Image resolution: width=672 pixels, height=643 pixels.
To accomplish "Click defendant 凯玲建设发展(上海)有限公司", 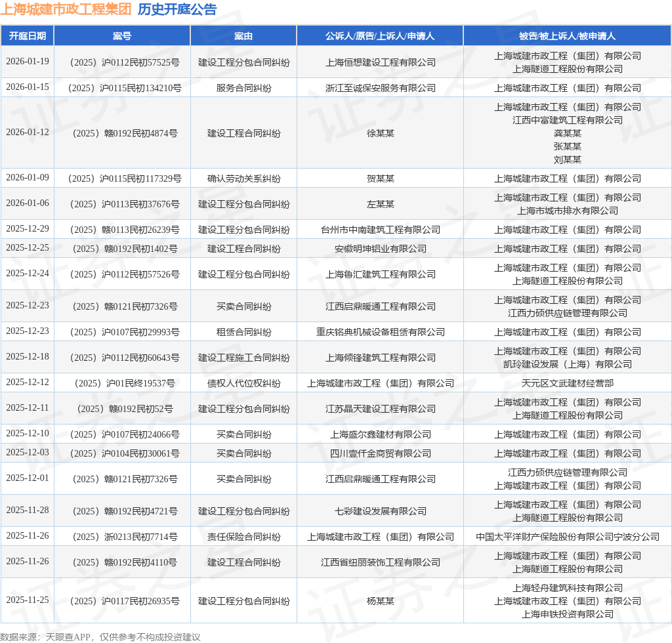I will tap(568, 365).
